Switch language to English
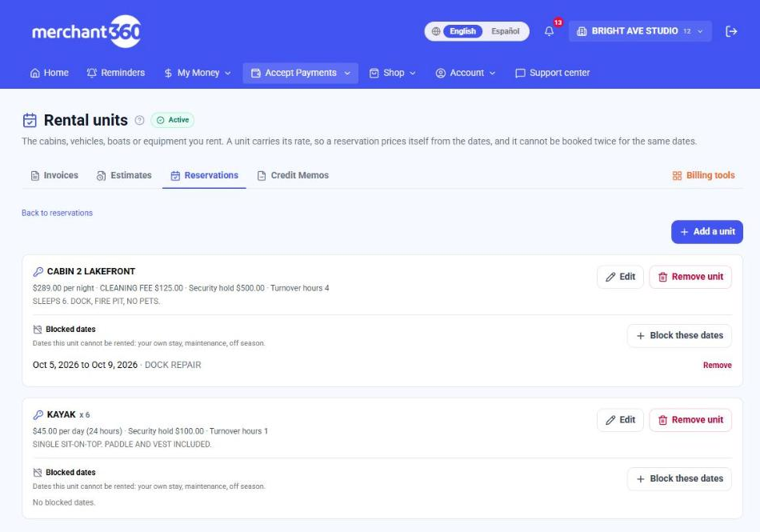 tap(462, 31)
